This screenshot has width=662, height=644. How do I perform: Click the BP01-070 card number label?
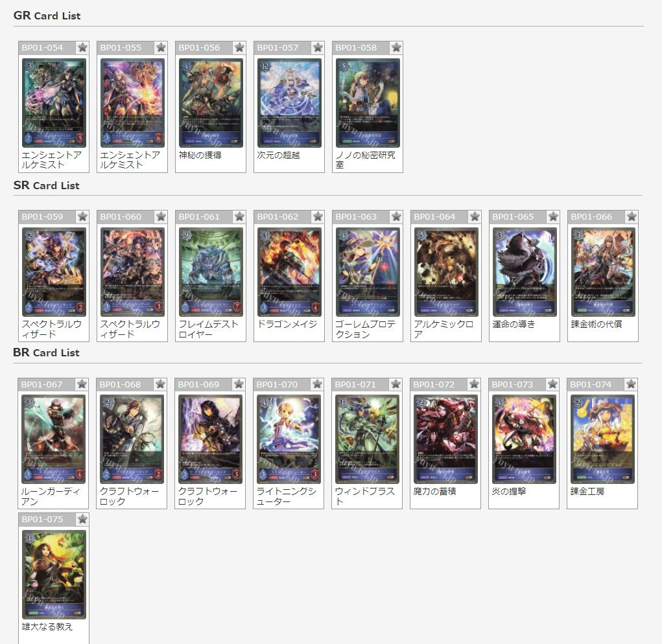277,385
